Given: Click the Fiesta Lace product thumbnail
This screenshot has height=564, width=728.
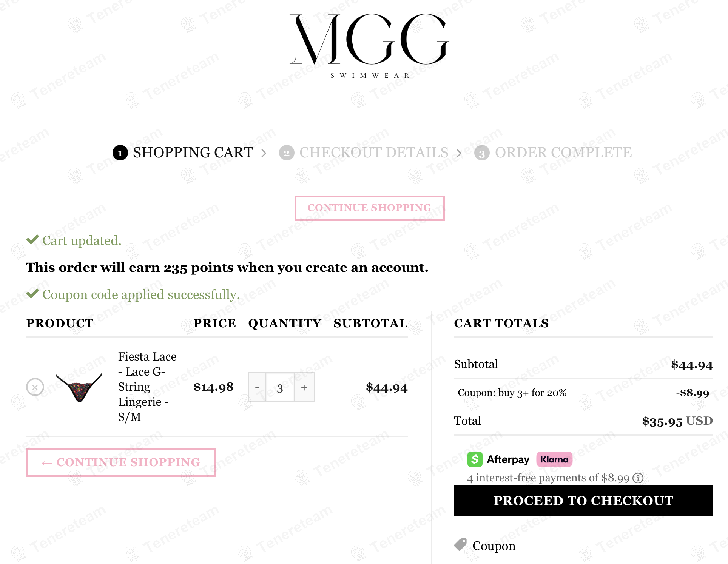Looking at the screenshot, I should point(79,387).
